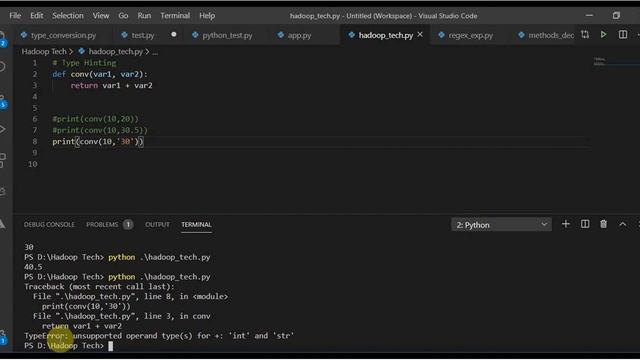Image resolution: width=640 pixels, height=360 pixels.
Task: Open Manage settings gear in activity bar
Action: pyautogui.click(x=3, y=337)
